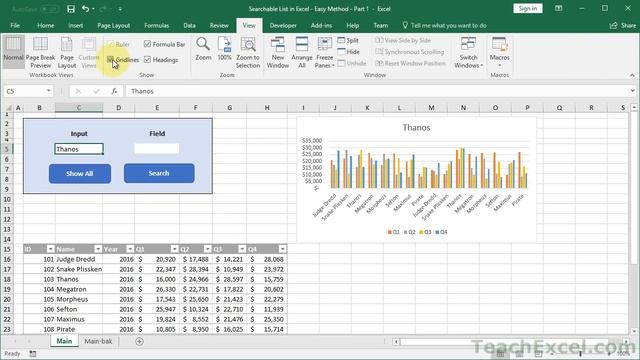Select the Q1 legend color swatch

pyautogui.click(x=389, y=232)
